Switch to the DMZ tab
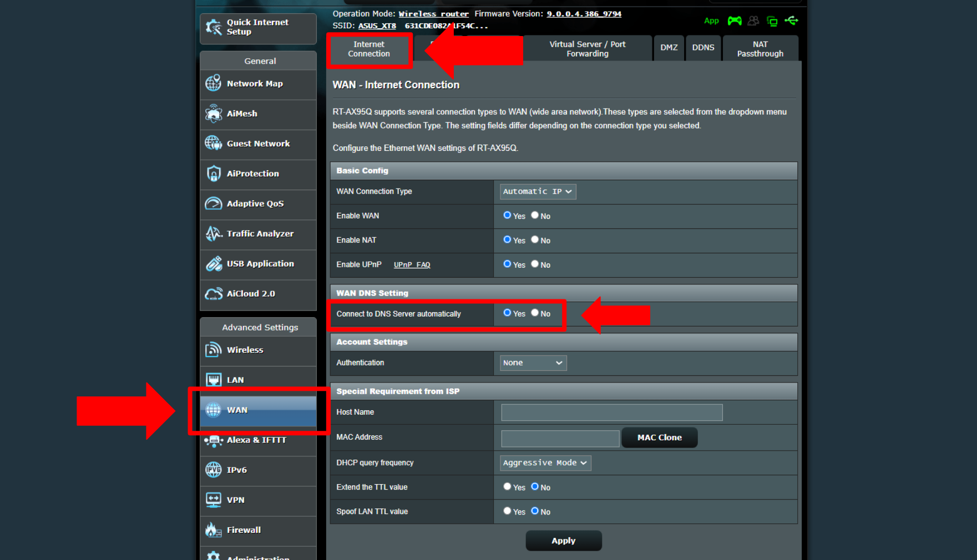The width and height of the screenshot is (977, 560). (669, 48)
